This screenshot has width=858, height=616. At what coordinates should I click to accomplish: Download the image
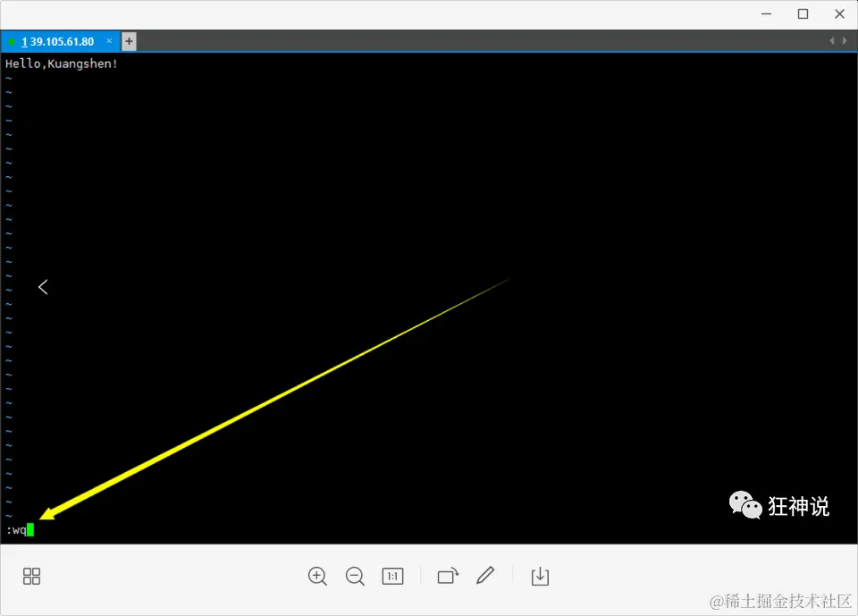point(540,576)
